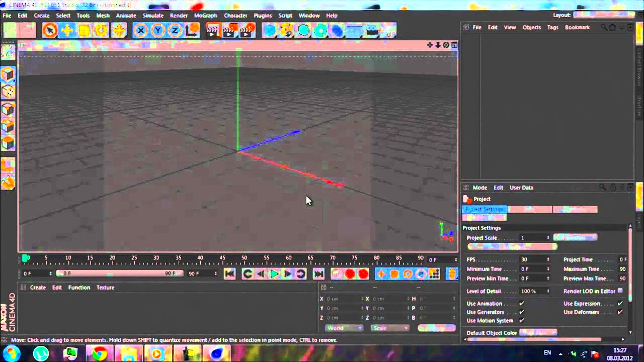The width and height of the screenshot is (644, 362).
Task: Go to end of animation
Action: [x=318, y=274]
